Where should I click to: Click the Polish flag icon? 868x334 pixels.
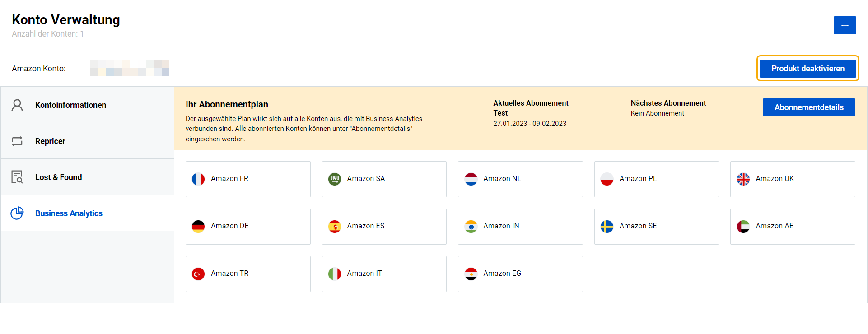pyautogui.click(x=607, y=179)
